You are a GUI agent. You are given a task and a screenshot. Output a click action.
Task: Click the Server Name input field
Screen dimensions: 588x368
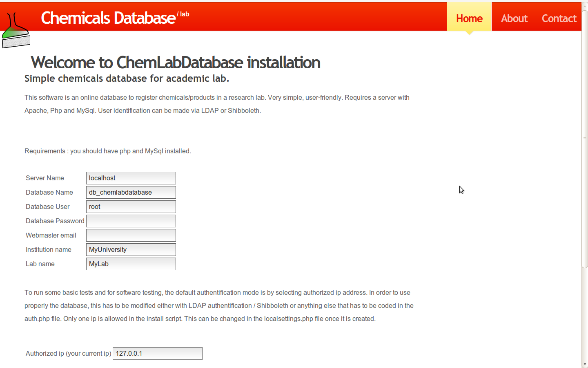click(131, 178)
